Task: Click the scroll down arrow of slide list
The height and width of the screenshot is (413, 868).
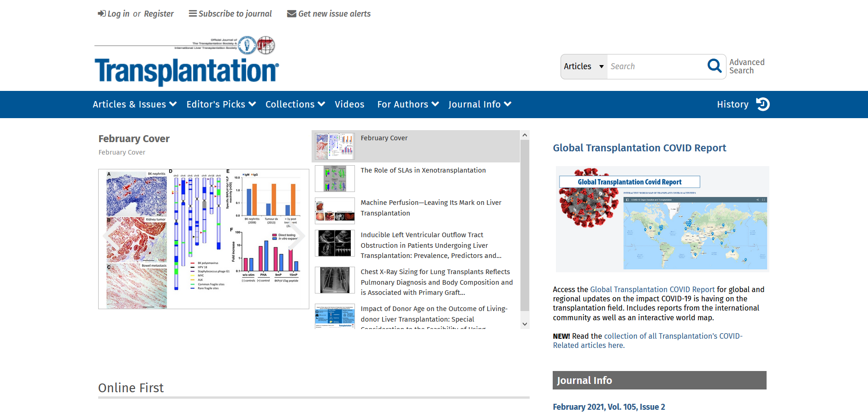Action: [525, 324]
